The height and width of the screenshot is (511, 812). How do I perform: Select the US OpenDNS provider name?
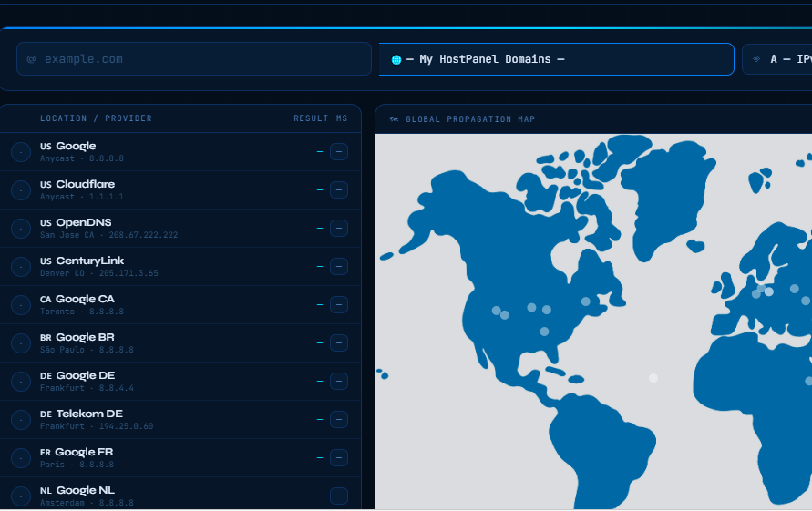point(76,222)
